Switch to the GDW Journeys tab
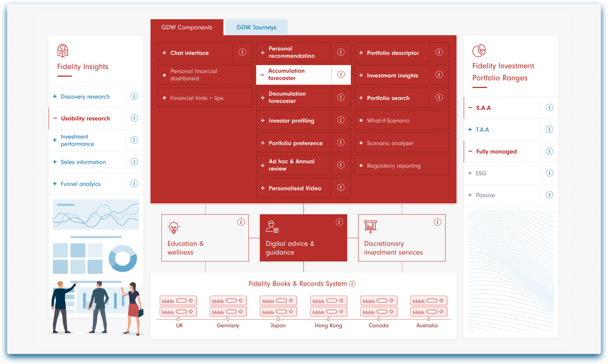This screenshot has width=608, height=364. click(256, 27)
